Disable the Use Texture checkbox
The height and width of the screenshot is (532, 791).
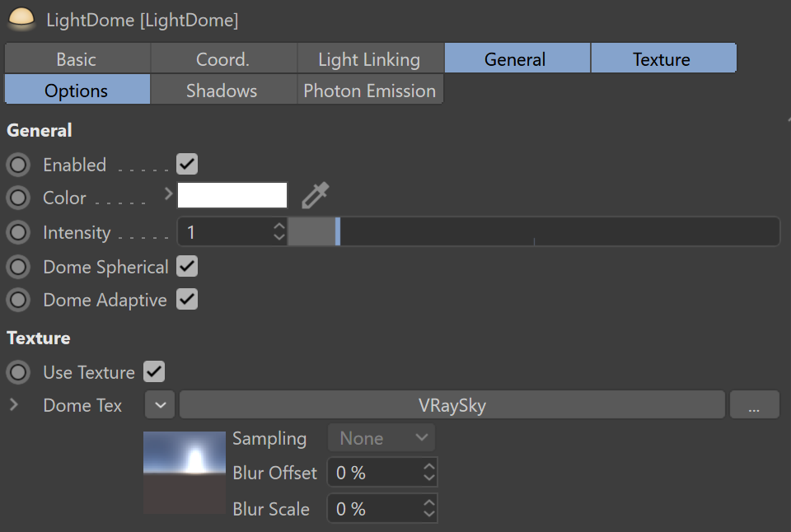tap(154, 372)
